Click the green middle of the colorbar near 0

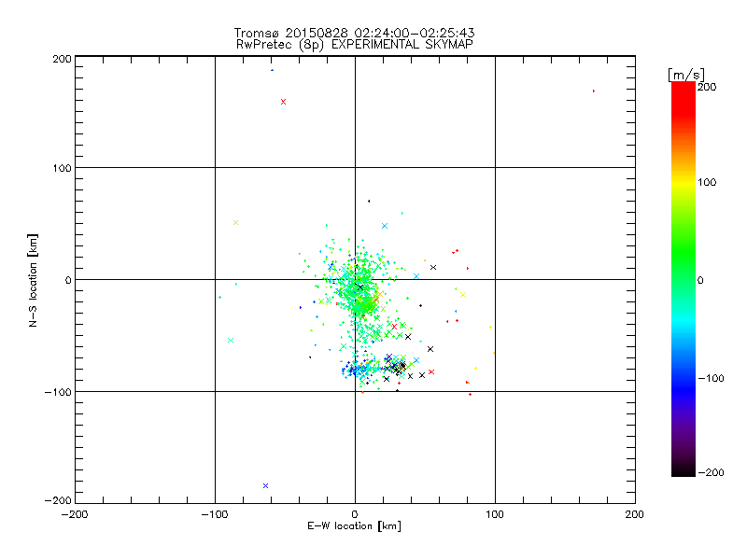684,279
